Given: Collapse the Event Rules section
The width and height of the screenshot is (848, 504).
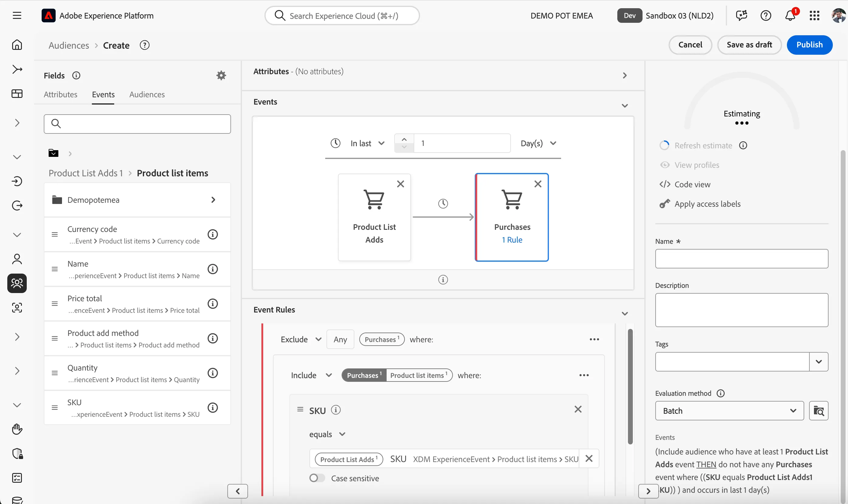Looking at the screenshot, I should (x=625, y=313).
